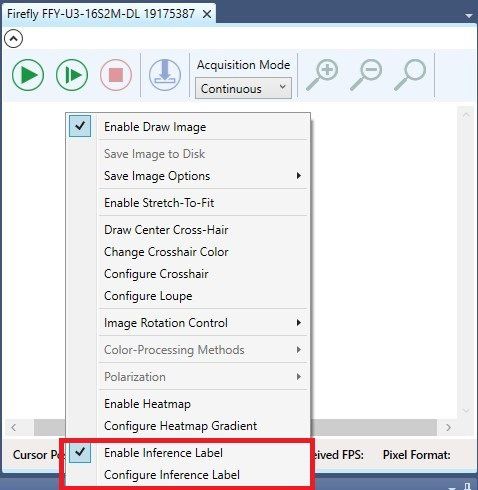Choose Draw Center Cross-Hair

coord(187,230)
